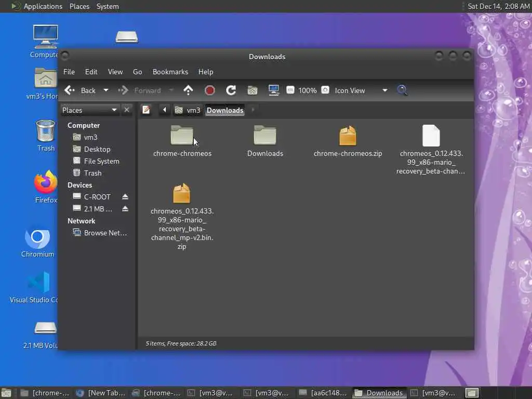This screenshot has width=532, height=399.
Task: Open the Icon View mode dropdown
Action: (x=361, y=90)
